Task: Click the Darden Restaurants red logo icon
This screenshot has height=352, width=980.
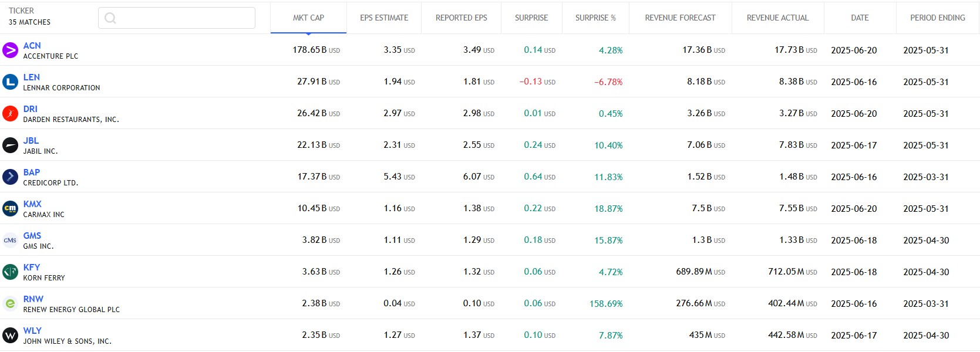Action: coord(11,114)
